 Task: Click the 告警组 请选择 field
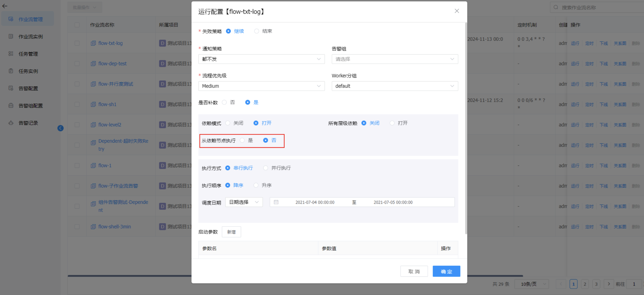(x=394, y=59)
